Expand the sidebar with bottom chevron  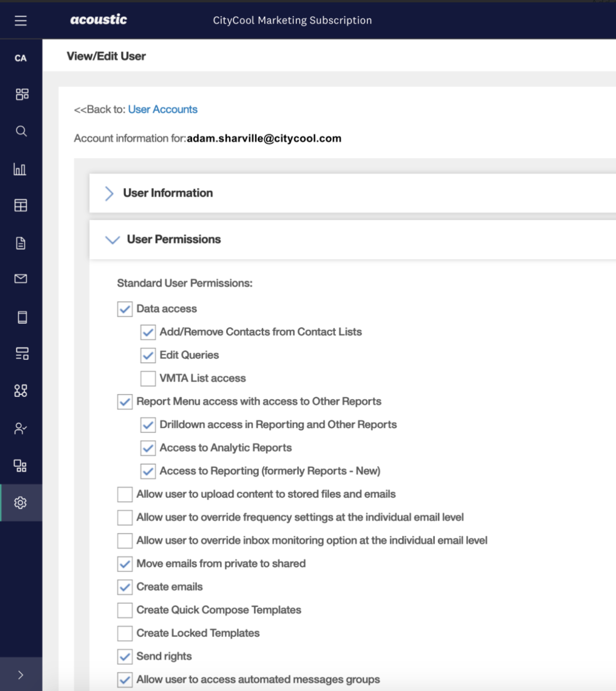(x=21, y=675)
